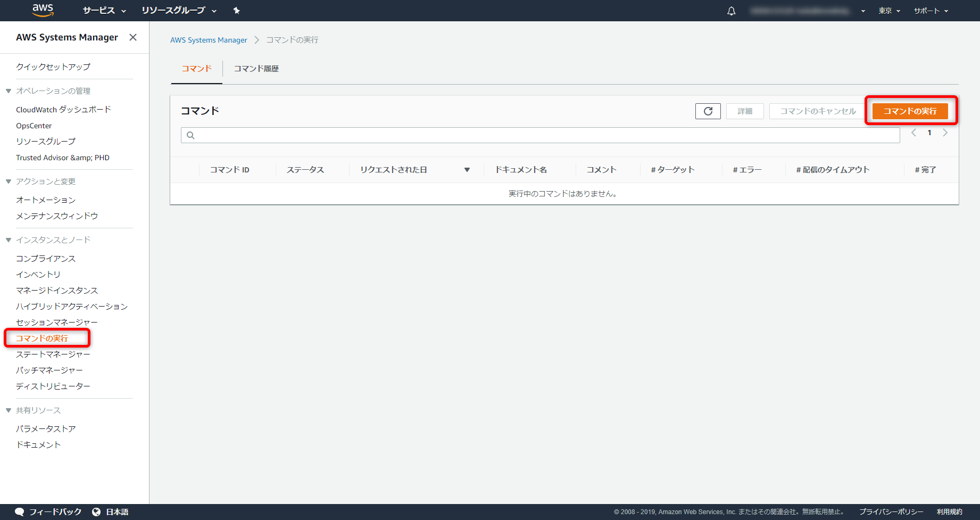The image size is (980, 520).
Task: Click page number 1
Action: point(929,133)
